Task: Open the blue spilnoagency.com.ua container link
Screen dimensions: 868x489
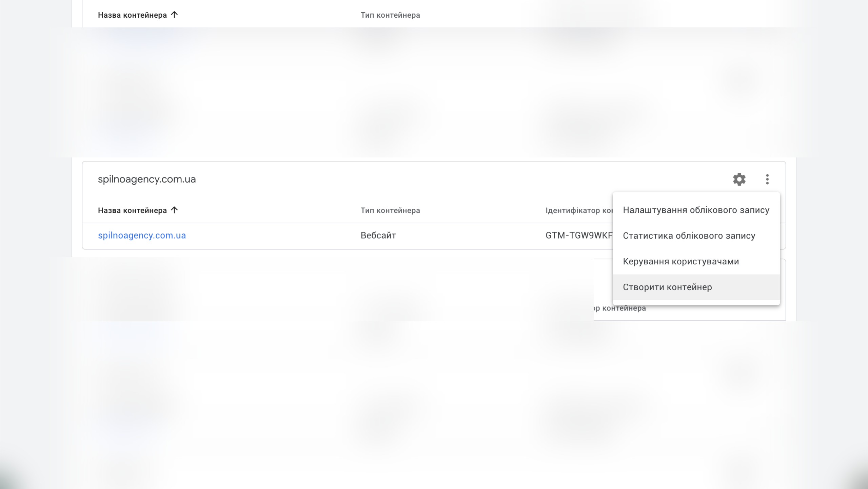Action: coord(142,236)
